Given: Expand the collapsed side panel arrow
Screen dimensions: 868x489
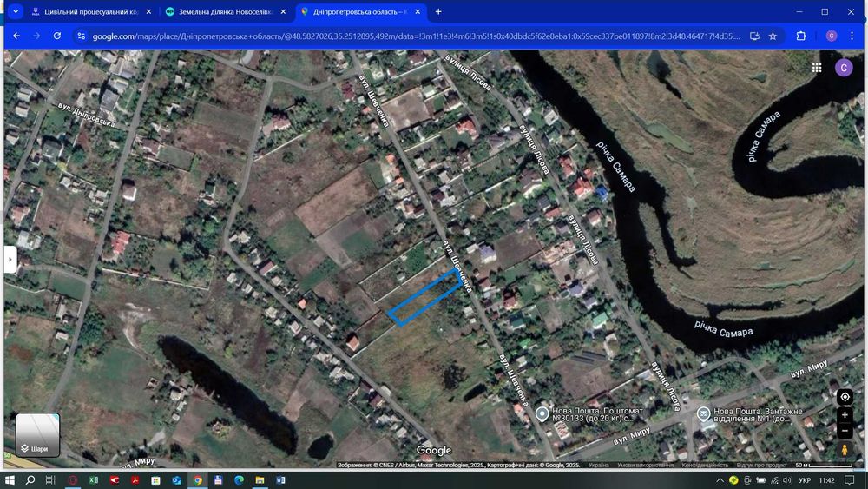Looking at the screenshot, I should (x=10, y=259).
